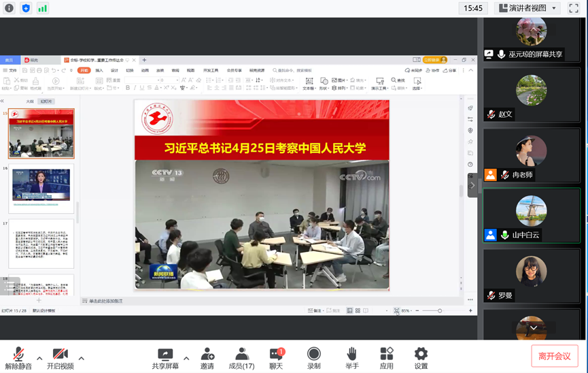Click the 格式刷 format painter icon
The height and width of the screenshot is (373, 588).
[35, 84]
